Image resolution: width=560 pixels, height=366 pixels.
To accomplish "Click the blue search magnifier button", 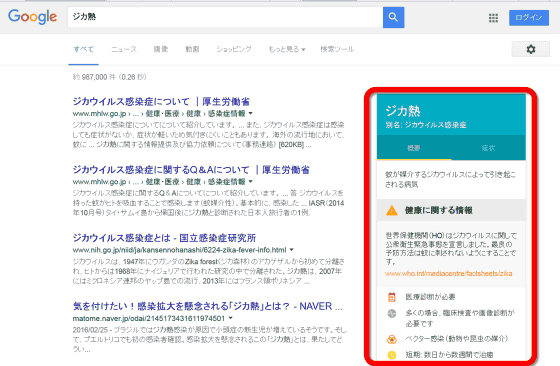I will [394, 17].
